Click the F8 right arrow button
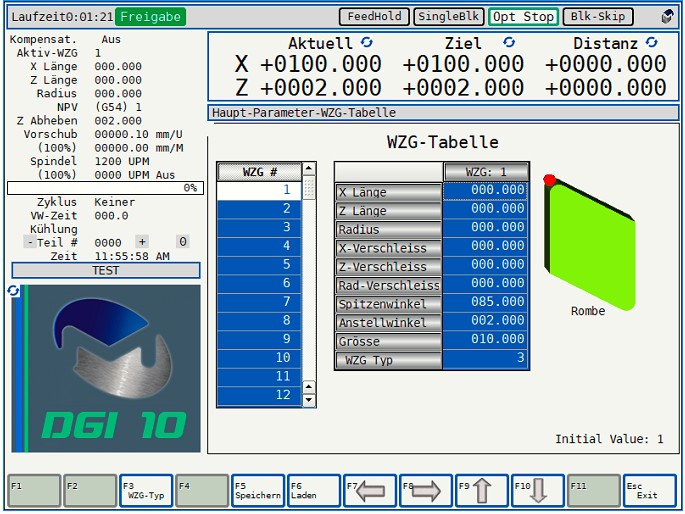The width and height of the screenshot is (685, 514). pos(426,490)
